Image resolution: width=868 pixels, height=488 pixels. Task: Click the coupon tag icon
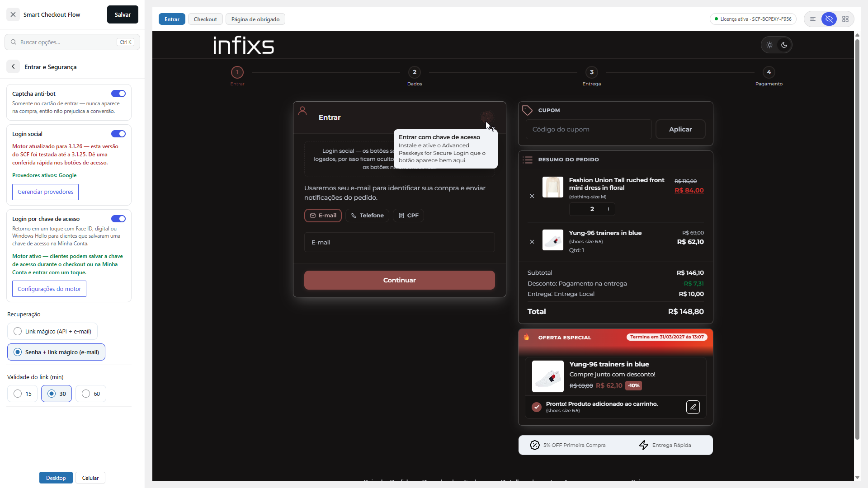527,110
